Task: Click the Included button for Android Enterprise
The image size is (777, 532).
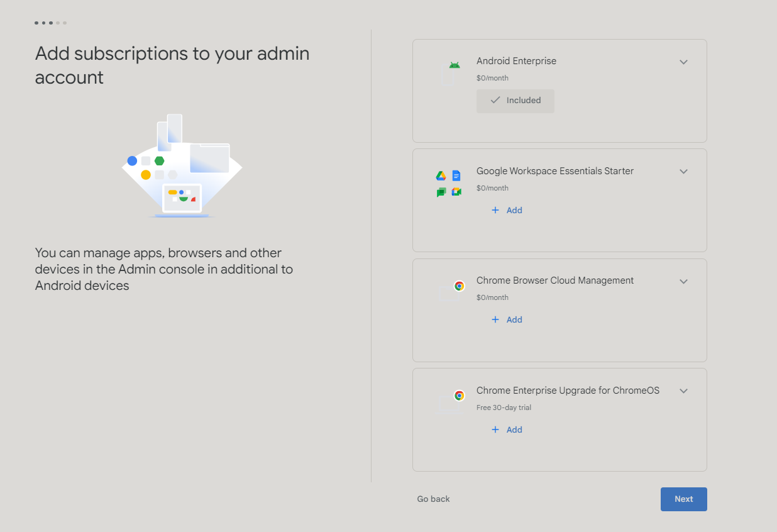Action: (515, 101)
